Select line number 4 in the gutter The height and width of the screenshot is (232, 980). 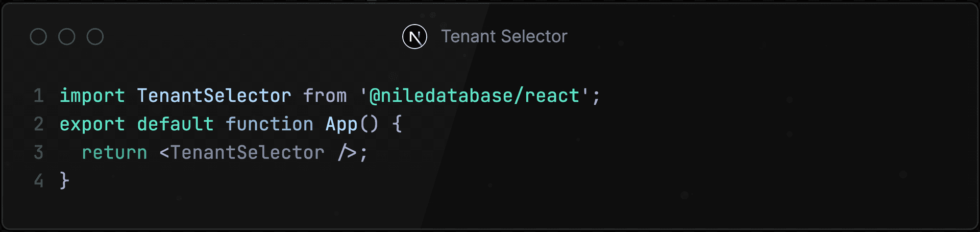pyautogui.click(x=39, y=181)
